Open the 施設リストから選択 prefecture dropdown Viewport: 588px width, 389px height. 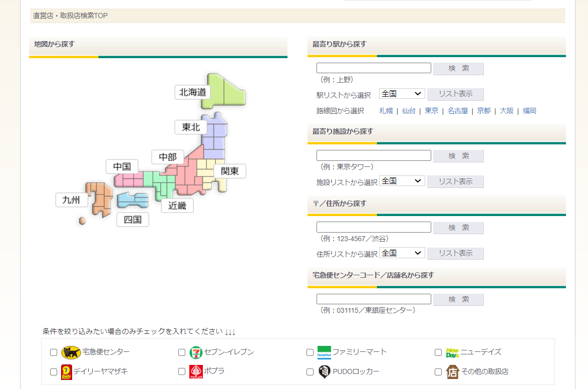point(402,180)
